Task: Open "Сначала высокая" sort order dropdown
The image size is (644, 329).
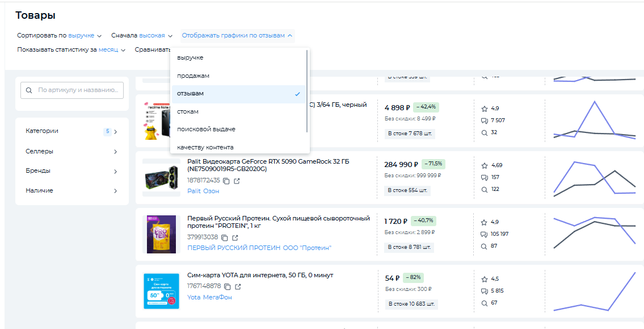Action: tap(142, 35)
